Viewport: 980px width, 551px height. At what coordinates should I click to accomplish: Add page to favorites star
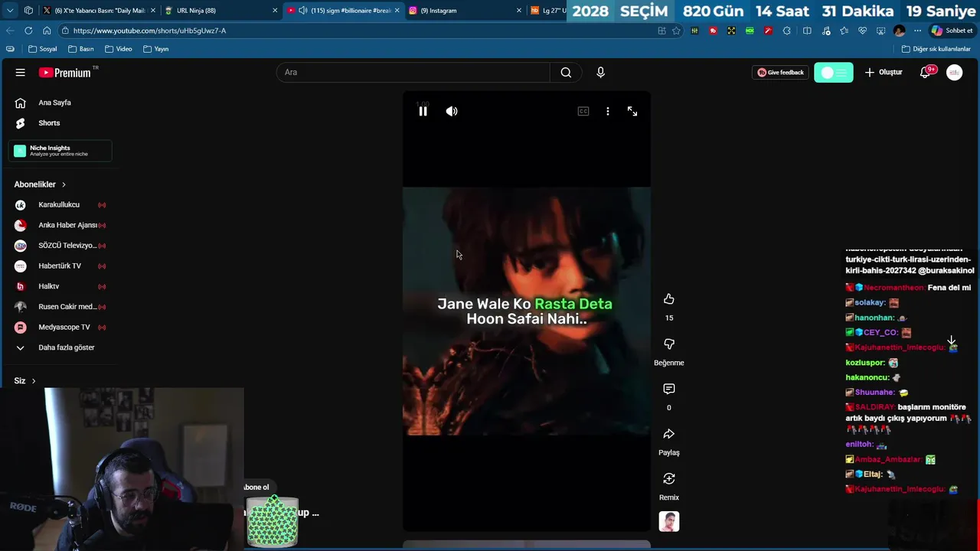coord(676,31)
